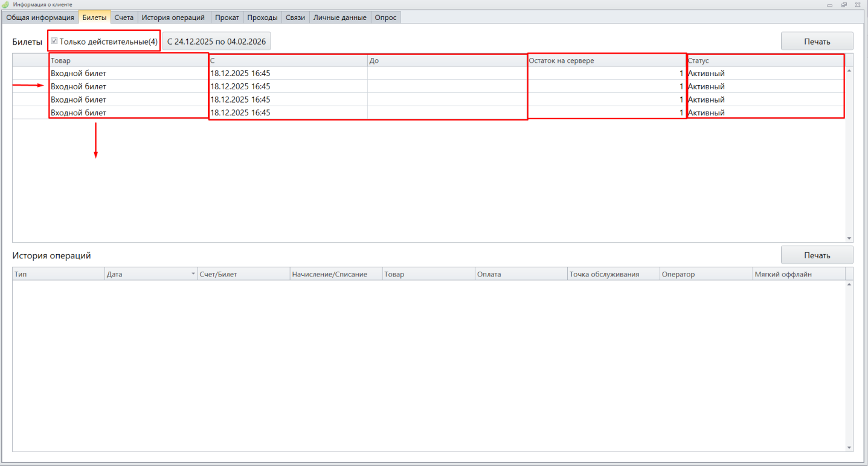Open the 'Опрос' tab
This screenshot has height=466, width=868.
pyautogui.click(x=385, y=18)
